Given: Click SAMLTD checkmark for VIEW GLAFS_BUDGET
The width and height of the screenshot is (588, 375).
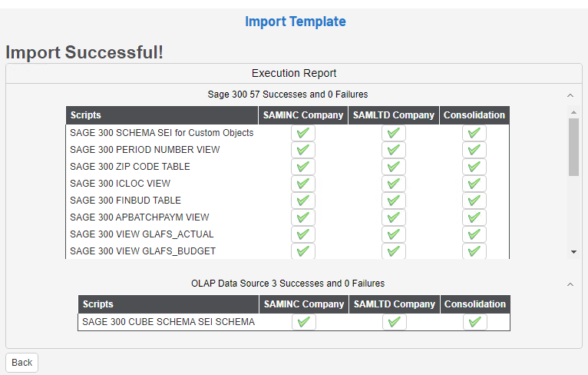Looking at the screenshot, I should (393, 251).
